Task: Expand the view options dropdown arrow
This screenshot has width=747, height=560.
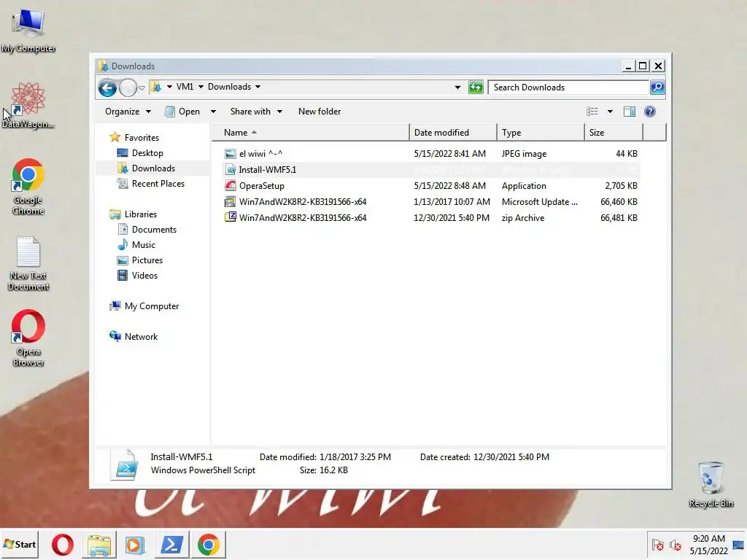Action: (610, 112)
